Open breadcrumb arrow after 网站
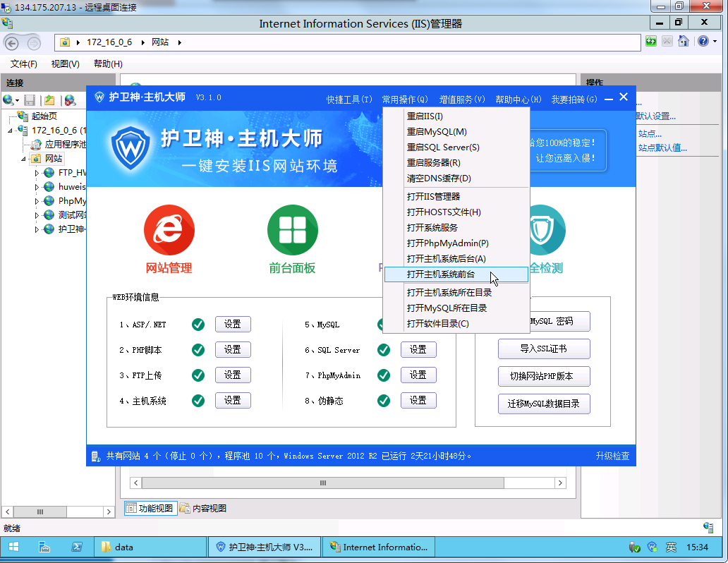Screen dimensions: 728x563 point(180,43)
